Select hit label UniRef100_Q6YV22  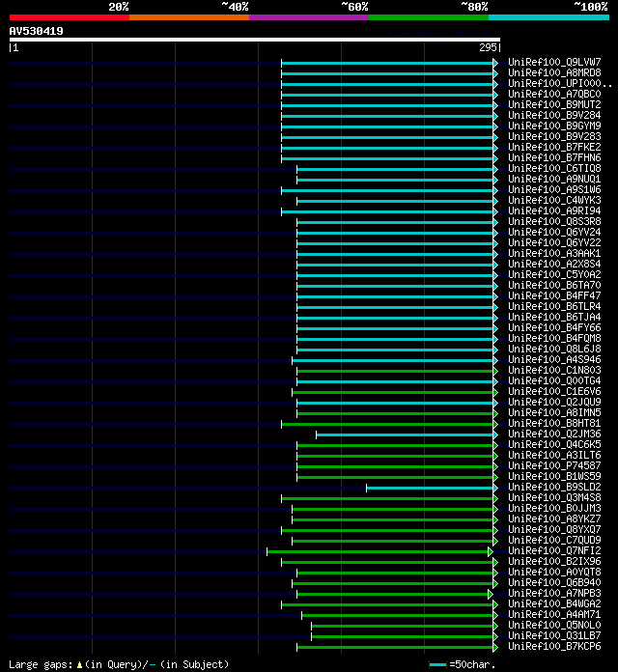pos(554,242)
